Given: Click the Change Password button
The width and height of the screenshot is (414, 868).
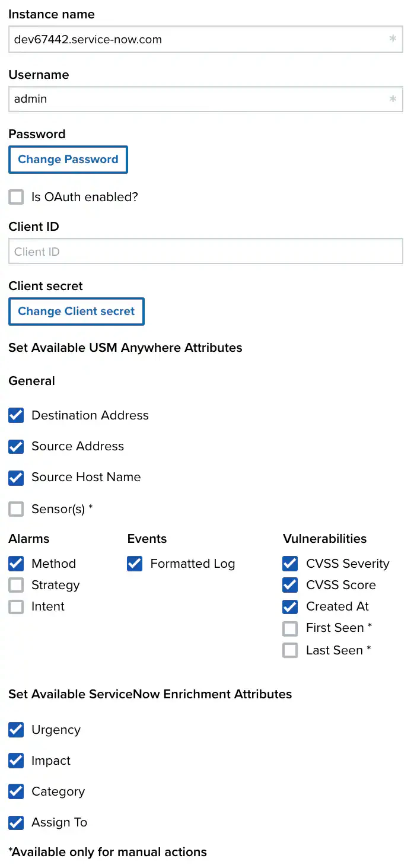Looking at the screenshot, I should (68, 160).
